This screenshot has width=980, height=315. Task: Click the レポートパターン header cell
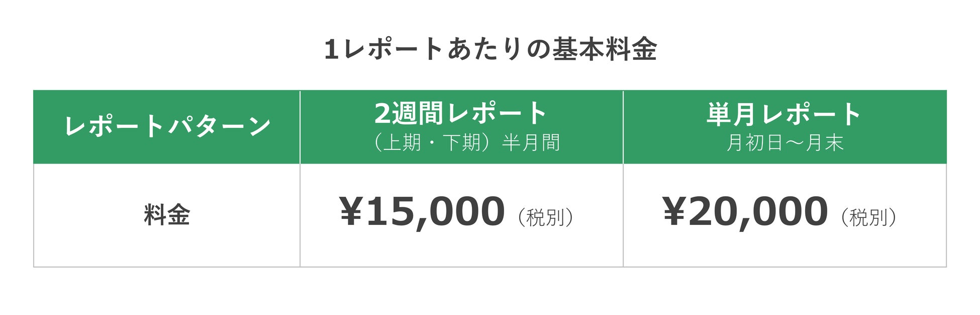[x=167, y=127]
